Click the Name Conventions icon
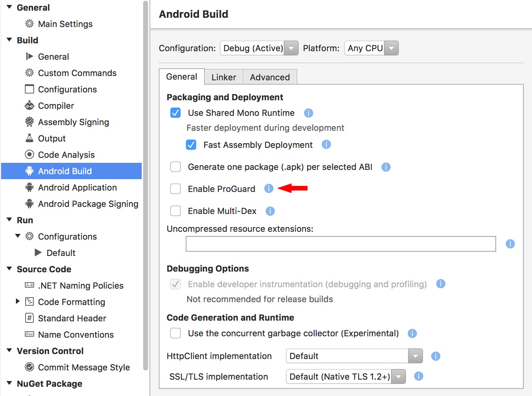Image resolution: width=532 pixels, height=396 pixels. [x=29, y=334]
